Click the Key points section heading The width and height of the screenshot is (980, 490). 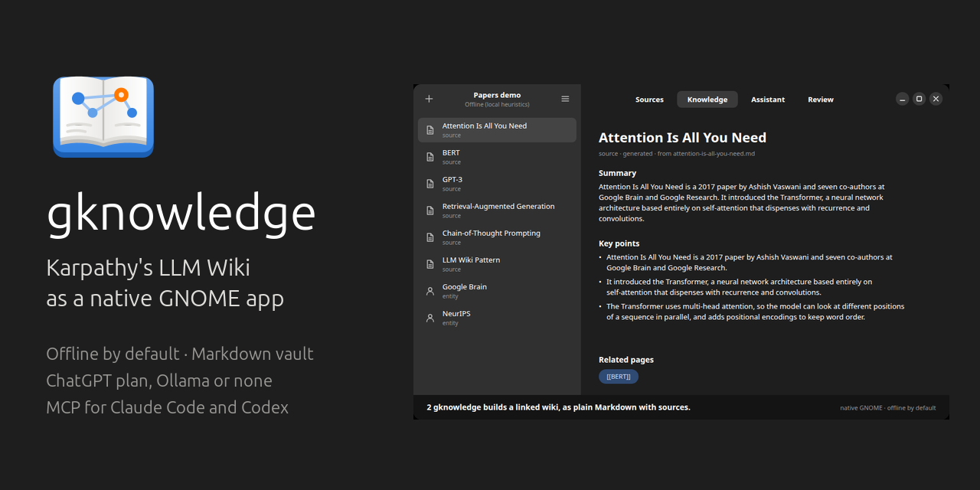[619, 243]
